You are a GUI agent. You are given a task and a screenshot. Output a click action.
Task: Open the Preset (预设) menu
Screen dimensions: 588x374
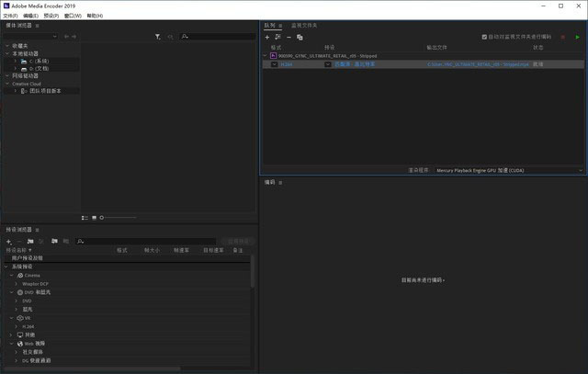click(51, 16)
